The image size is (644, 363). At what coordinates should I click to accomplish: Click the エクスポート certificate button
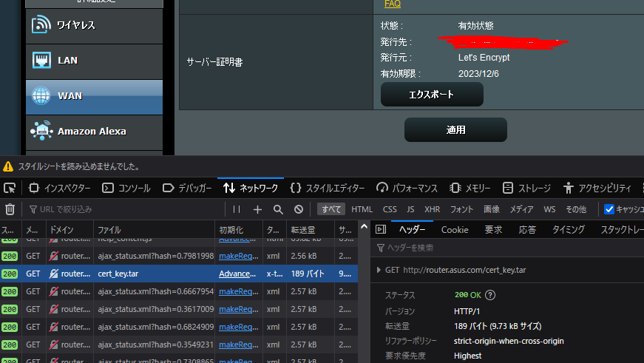click(x=432, y=95)
